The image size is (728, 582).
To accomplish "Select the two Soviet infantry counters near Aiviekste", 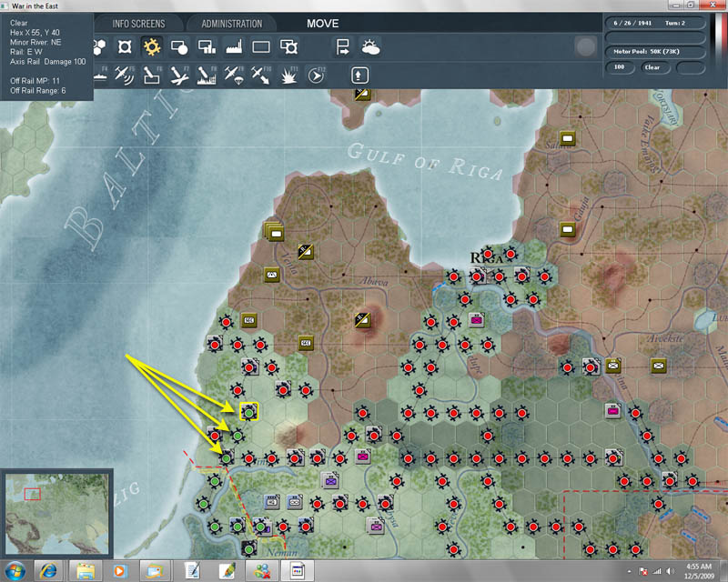I will [x=636, y=366].
